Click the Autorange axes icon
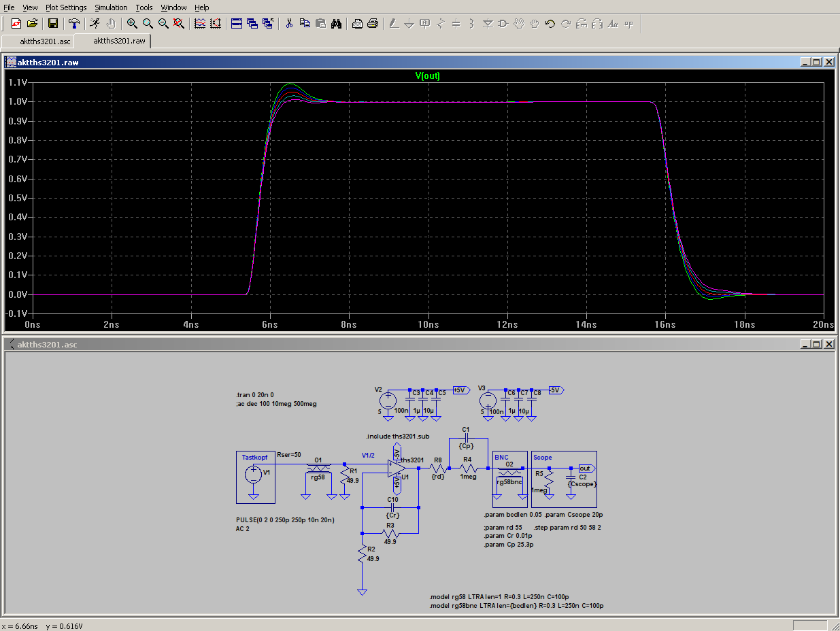Viewport: 840px width, 631px height. click(216, 23)
